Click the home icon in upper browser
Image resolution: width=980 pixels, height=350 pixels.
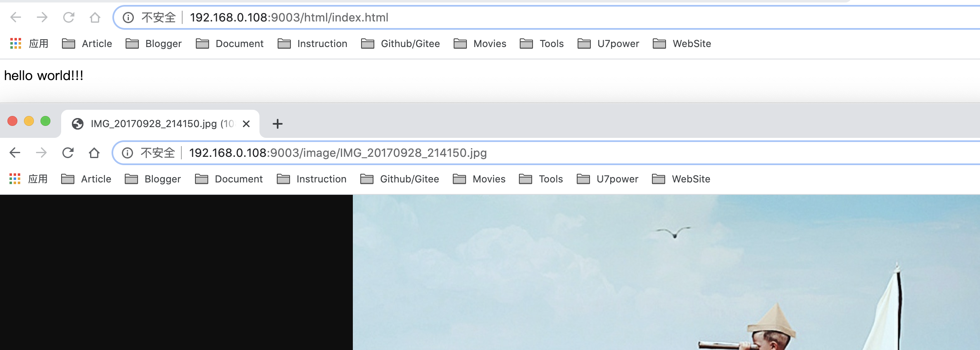pos(95,17)
